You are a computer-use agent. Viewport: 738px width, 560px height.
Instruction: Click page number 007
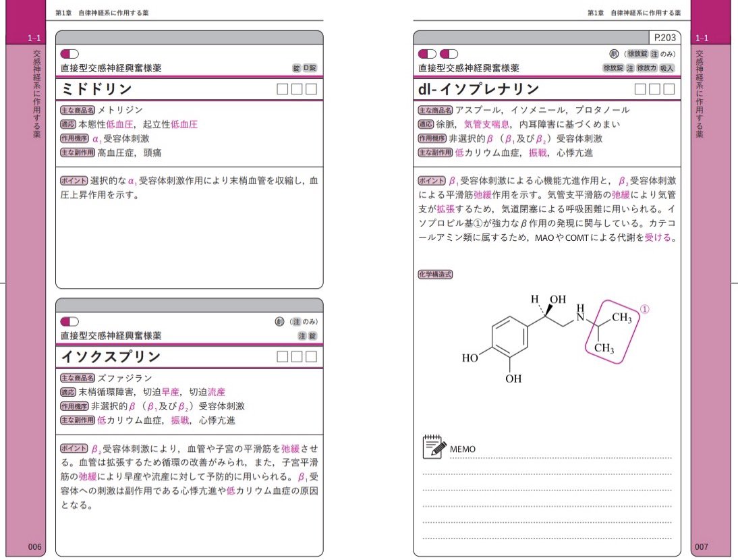[702, 547]
